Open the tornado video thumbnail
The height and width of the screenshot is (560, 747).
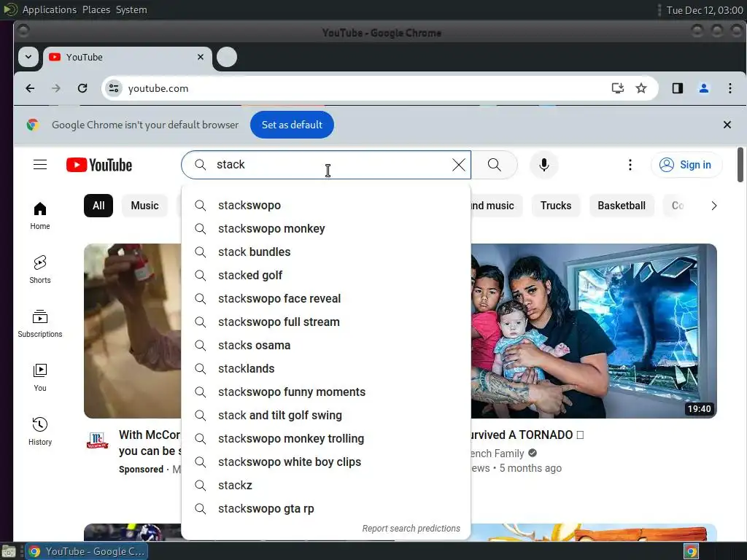point(594,331)
